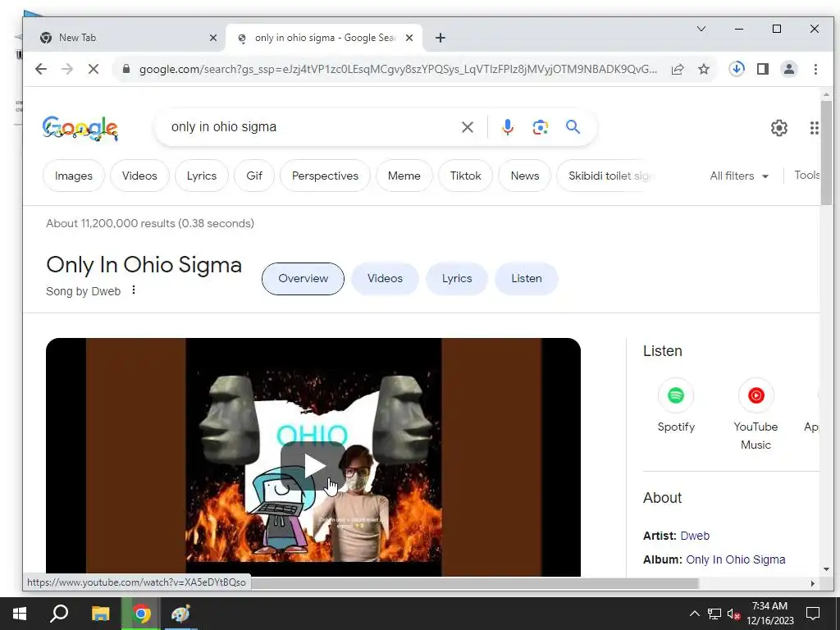View site information lock icon
Image resolution: width=840 pixels, height=630 pixels.
(x=126, y=69)
